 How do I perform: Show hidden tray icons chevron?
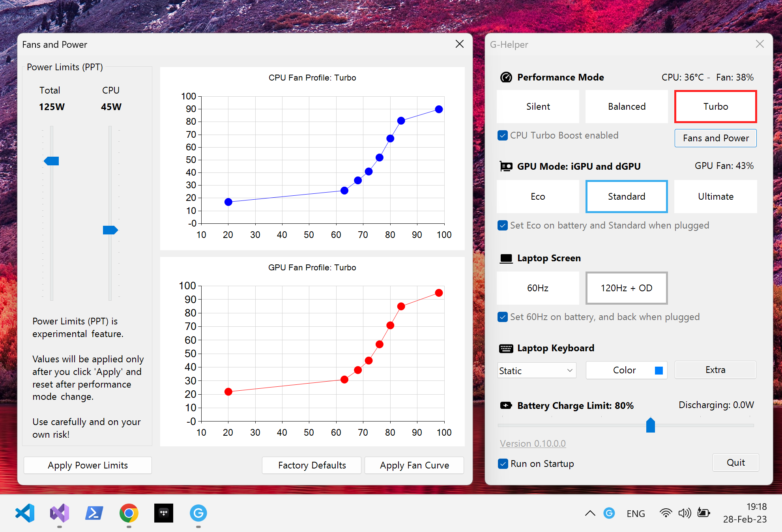pyautogui.click(x=590, y=513)
